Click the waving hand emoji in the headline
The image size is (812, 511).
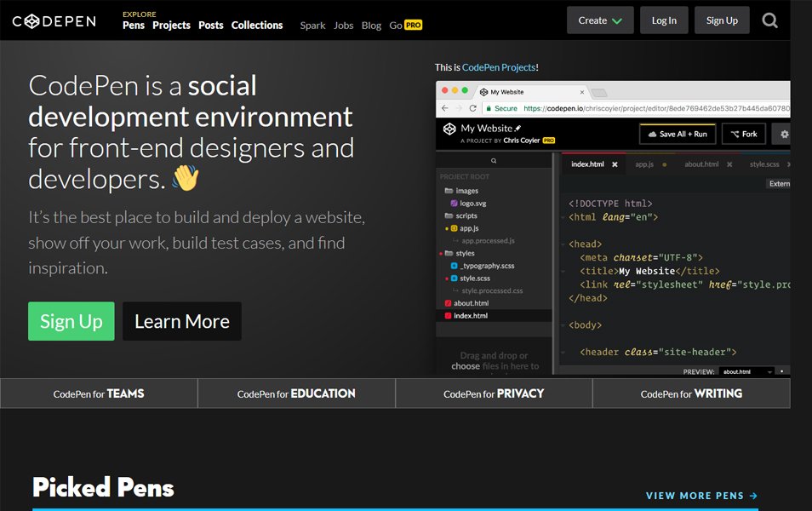[186, 178]
